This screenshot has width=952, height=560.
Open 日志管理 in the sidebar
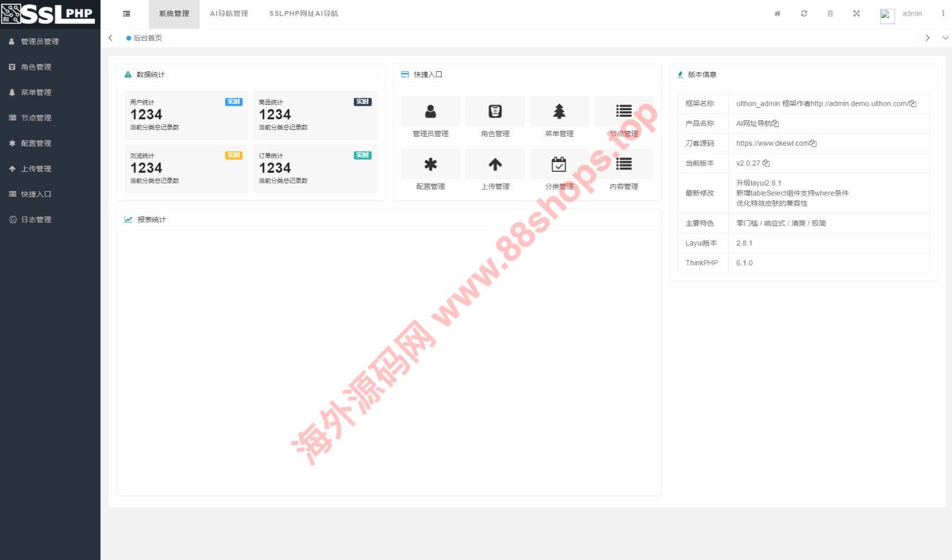coord(36,220)
